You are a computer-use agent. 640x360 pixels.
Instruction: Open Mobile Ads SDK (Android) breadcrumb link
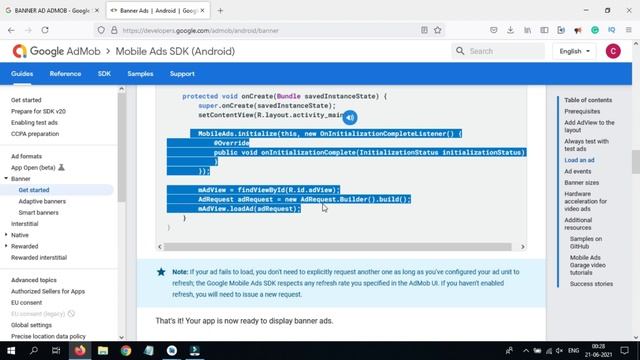(175, 51)
